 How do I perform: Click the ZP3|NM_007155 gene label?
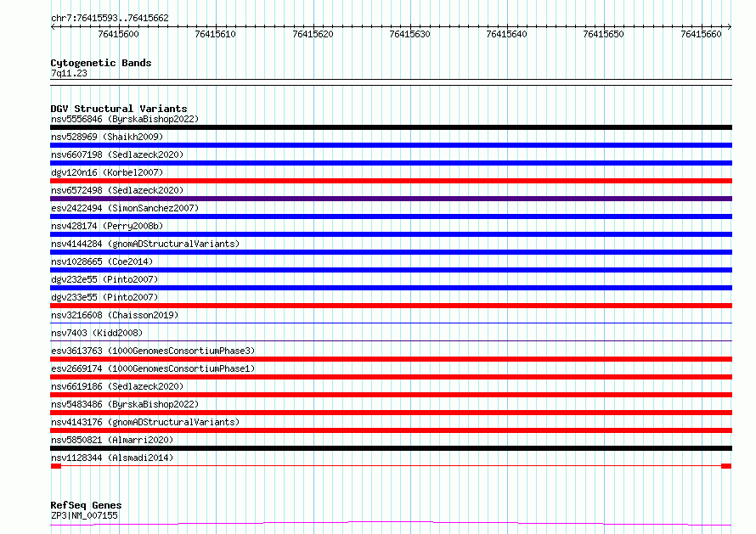(x=84, y=515)
